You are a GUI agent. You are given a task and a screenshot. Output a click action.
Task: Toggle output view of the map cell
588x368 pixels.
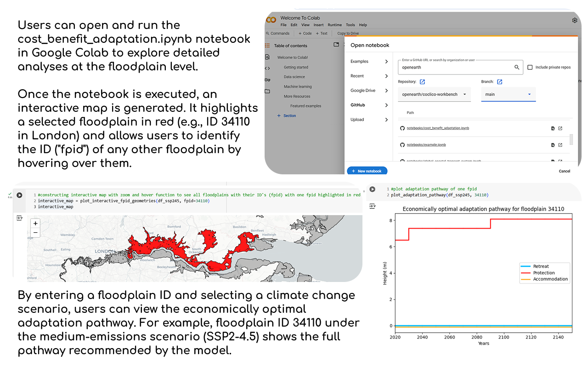19,218
